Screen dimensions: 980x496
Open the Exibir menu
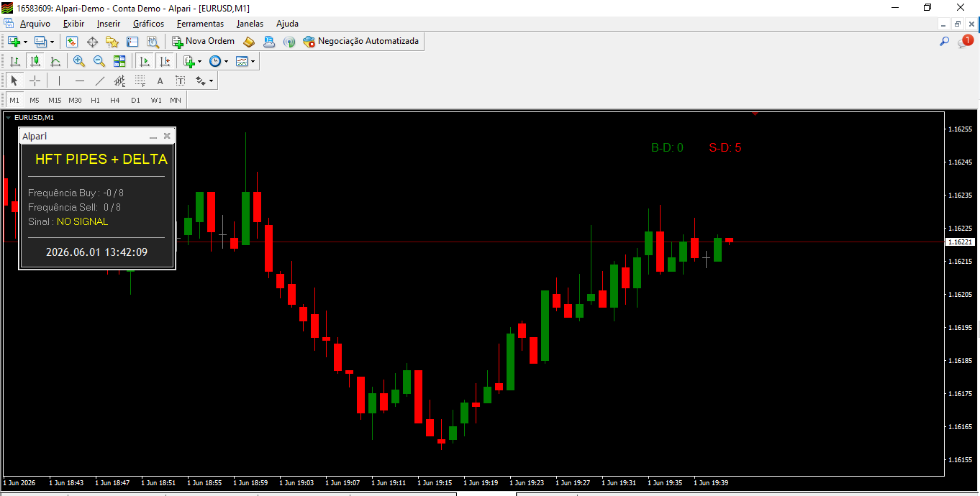pyautogui.click(x=73, y=24)
